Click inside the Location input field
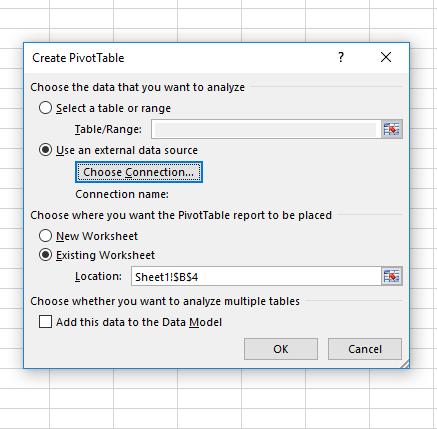Image resolution: width=437 pixels, height=429 pixels. pos(256,276)
